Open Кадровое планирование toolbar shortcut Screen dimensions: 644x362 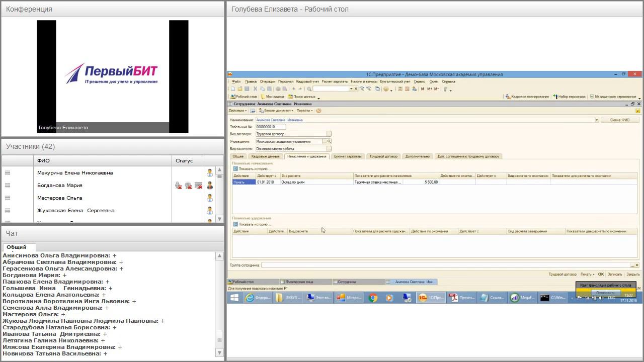527,97
